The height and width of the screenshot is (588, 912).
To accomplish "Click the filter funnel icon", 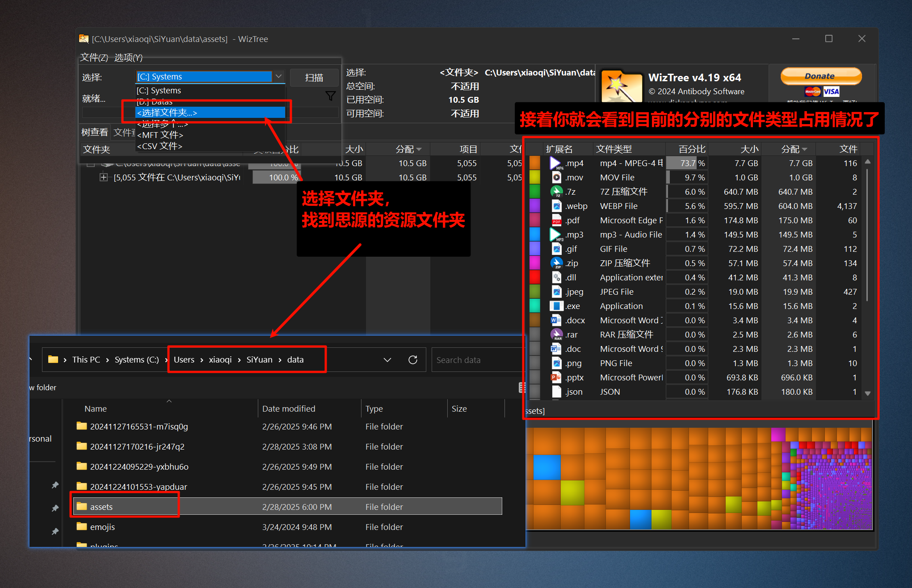I will [330, 96].
